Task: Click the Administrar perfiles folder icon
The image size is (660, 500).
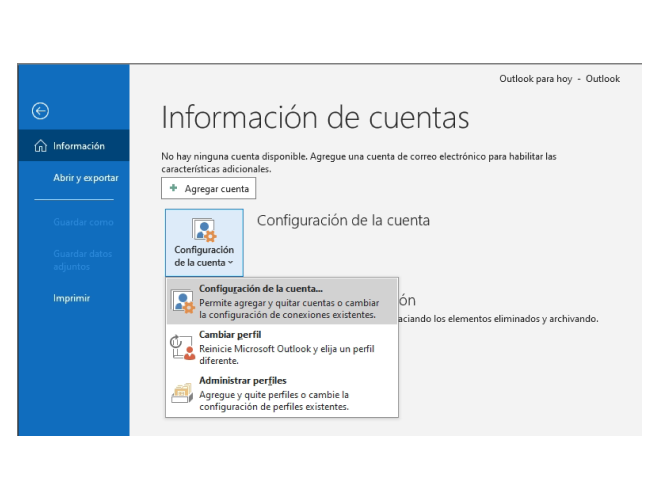Action: click(x=182, y=393)
